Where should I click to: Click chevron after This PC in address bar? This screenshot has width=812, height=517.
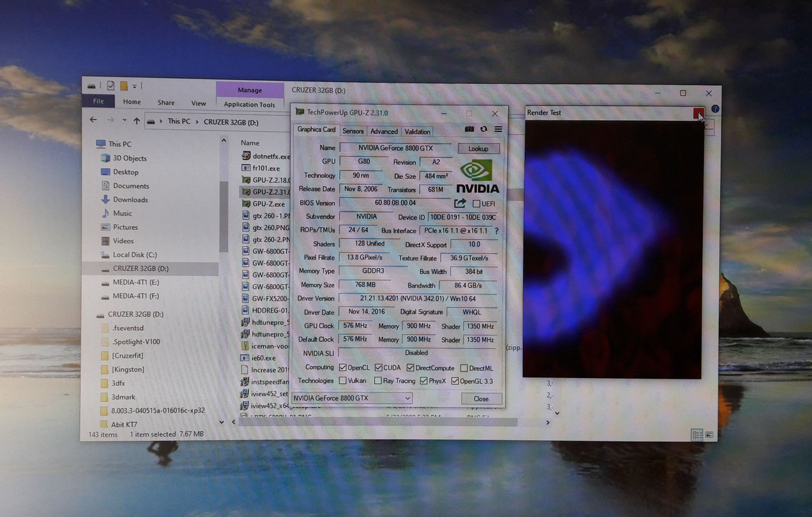click(197, 121)
